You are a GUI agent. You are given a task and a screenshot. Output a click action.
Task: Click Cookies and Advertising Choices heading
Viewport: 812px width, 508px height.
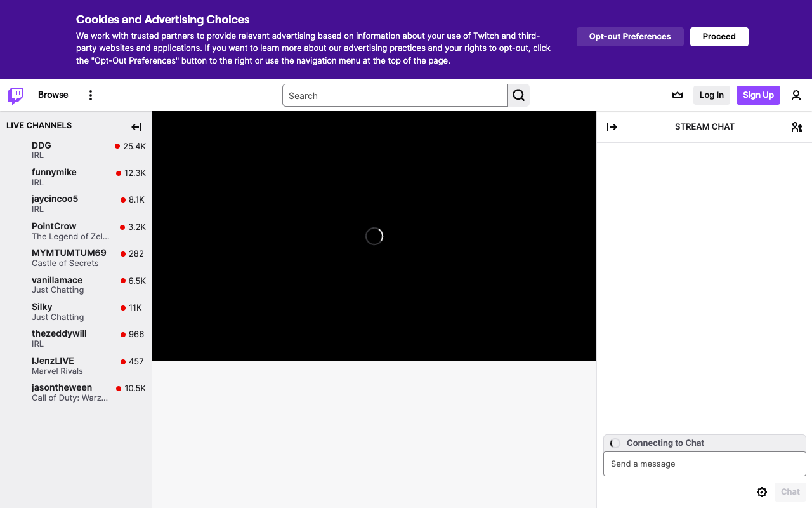click(x=163, y=20)
